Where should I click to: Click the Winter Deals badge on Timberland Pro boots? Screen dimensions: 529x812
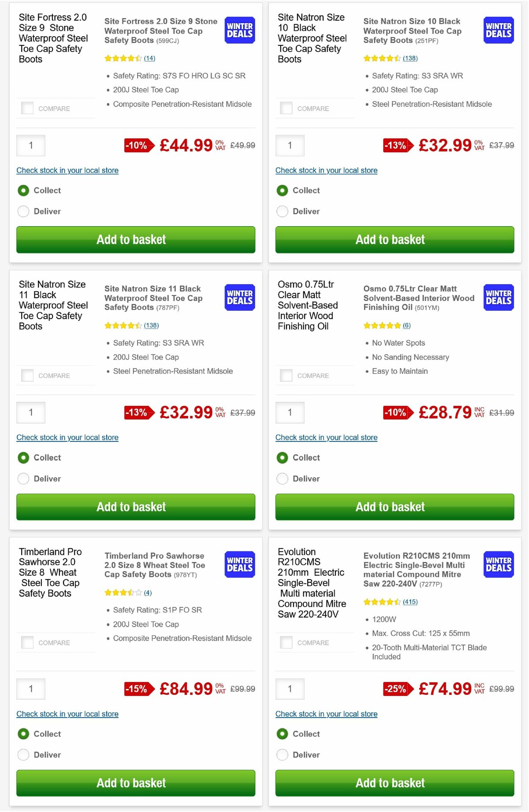pyautogui.click(x=239, y=564)
